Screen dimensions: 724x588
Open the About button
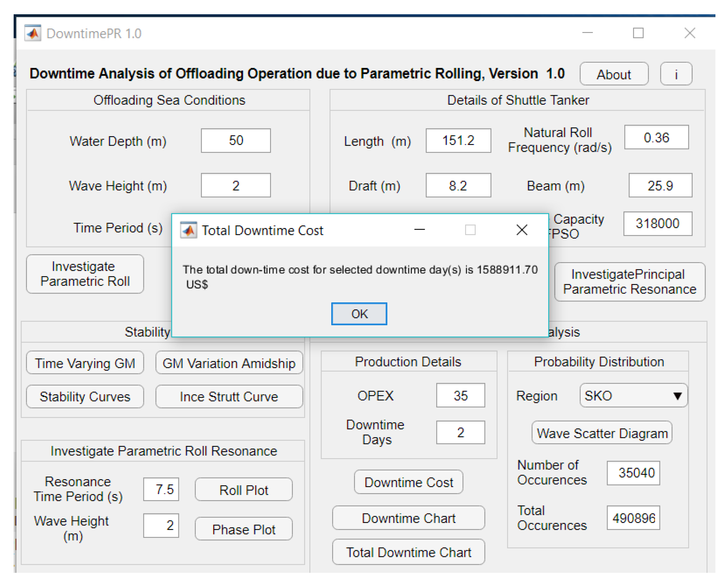[x=614, y=74]
